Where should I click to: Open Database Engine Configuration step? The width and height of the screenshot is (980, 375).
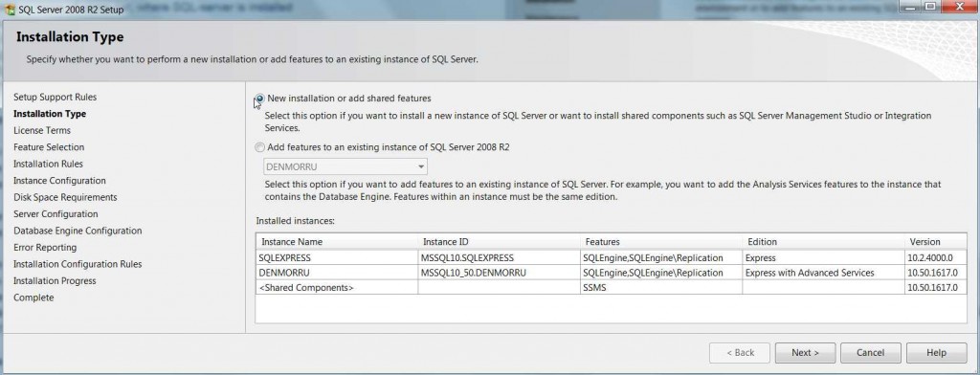pos(78,231)
